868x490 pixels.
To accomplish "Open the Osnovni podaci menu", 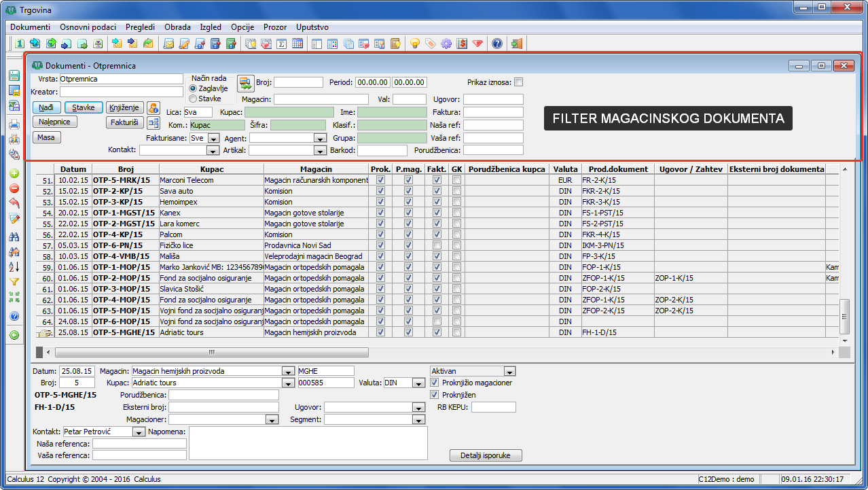I will tap(88, 27).
